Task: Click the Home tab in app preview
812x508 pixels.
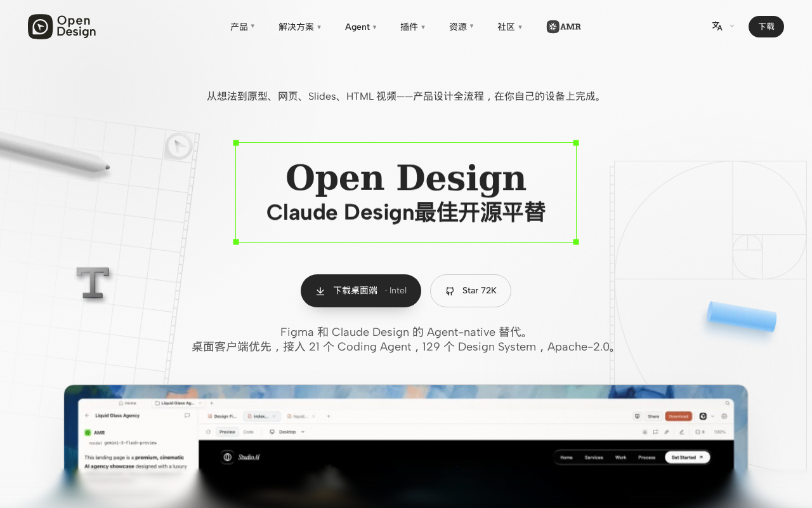Action: [x=128, y=403]
